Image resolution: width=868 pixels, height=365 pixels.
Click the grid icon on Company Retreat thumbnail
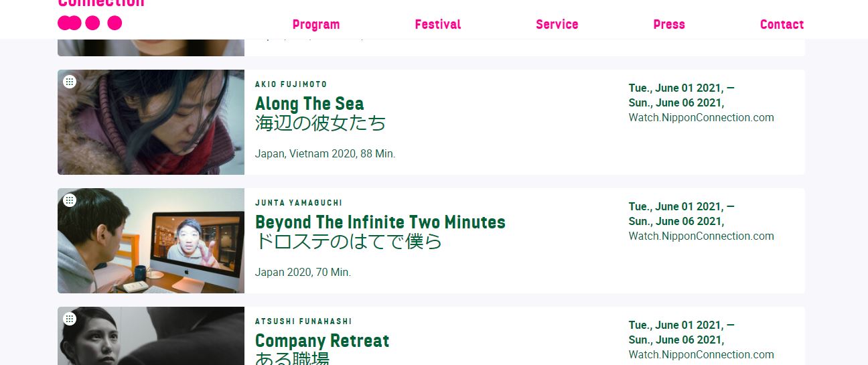[70, 319]
